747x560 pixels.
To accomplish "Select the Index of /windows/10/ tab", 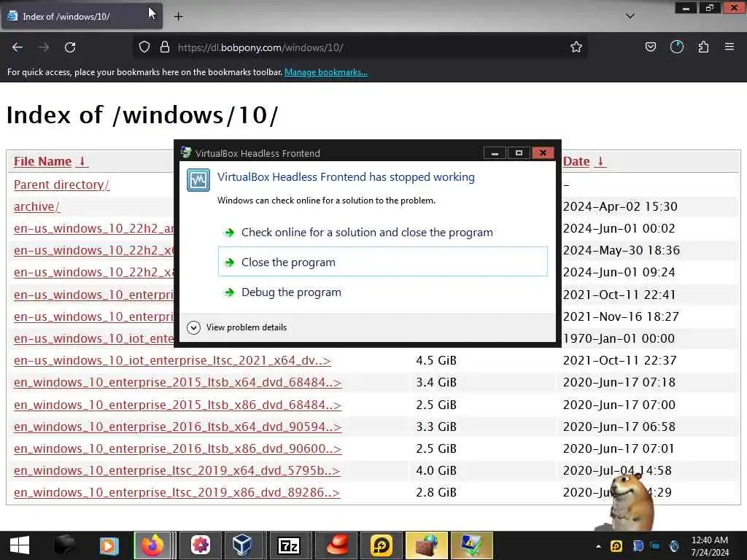I will click(x=82, y=16).
